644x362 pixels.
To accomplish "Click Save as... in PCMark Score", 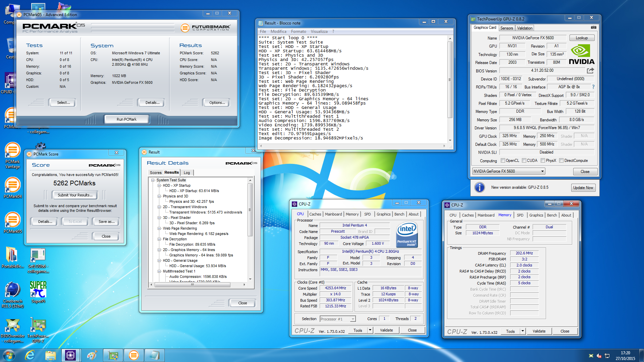I will (106, 222).
